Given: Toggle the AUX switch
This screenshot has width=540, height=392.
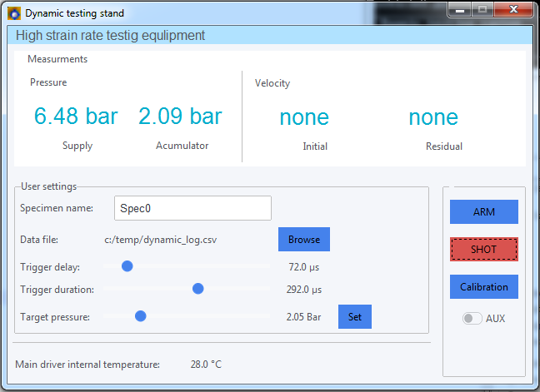Looking at the screenshot, I should [473, 319].
